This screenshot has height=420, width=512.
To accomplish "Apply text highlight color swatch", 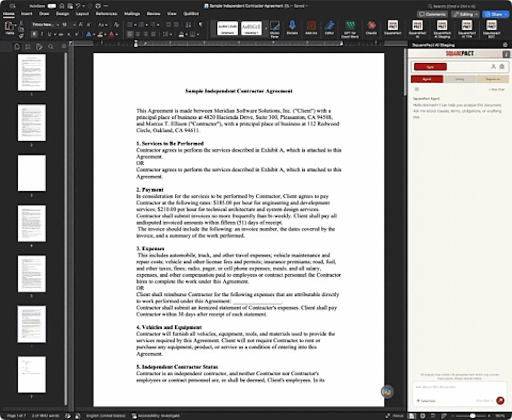I will point(100,34).
